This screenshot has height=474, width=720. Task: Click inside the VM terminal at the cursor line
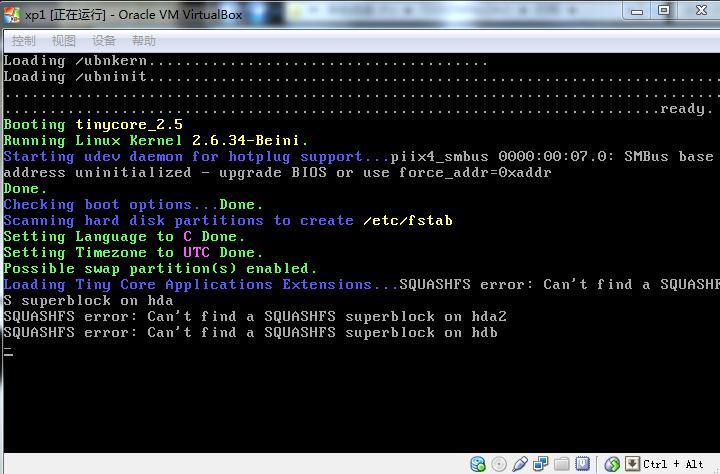coord(9,350)
